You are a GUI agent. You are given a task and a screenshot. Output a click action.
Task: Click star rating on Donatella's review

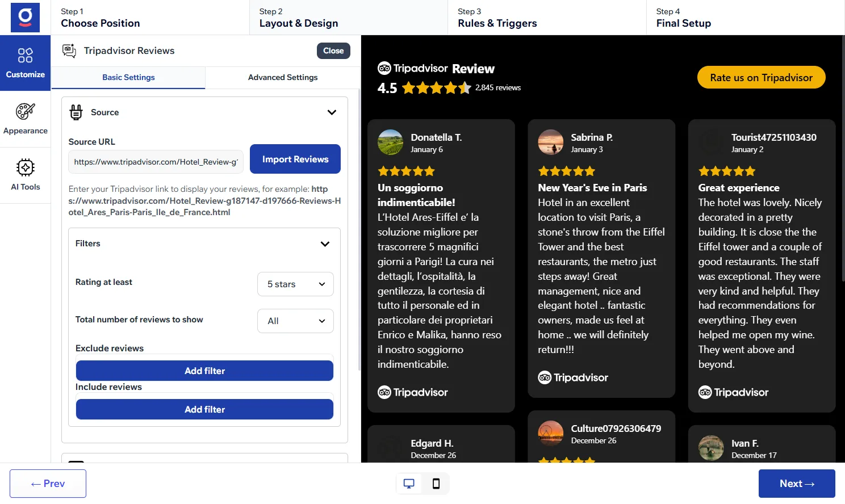406,171
